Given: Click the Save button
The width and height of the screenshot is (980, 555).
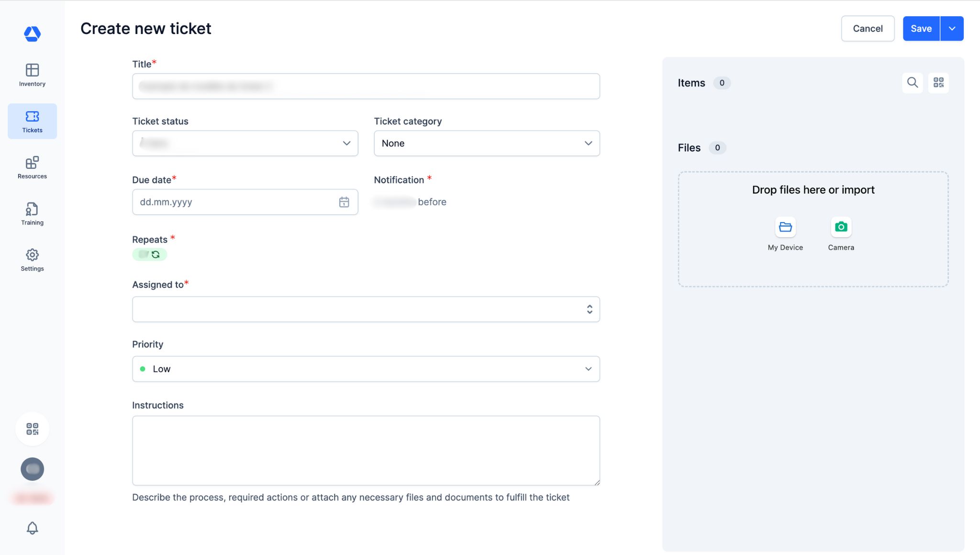Looking at the screenshot, I should coord(921,29).
